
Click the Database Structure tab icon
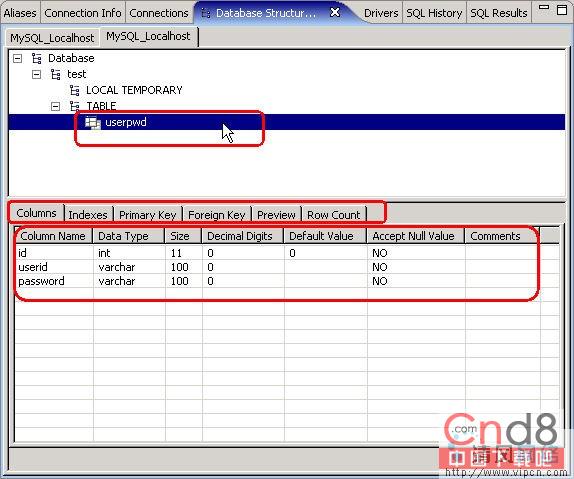coord(206,13)
